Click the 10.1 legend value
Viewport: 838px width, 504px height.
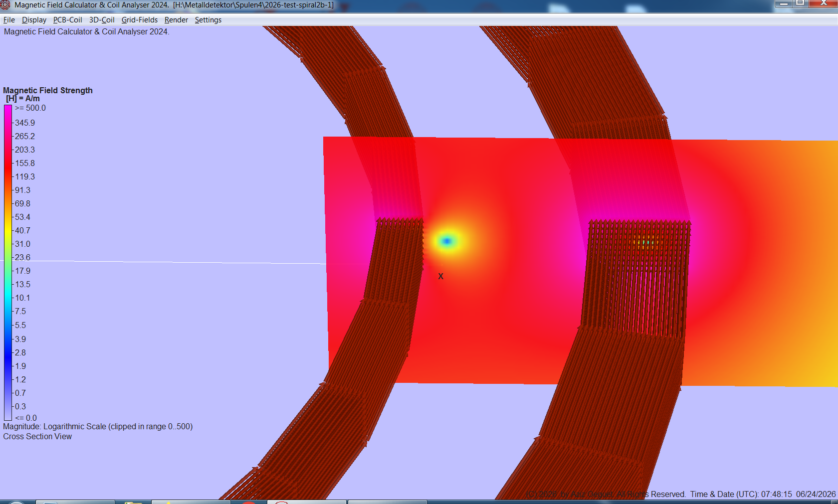pos(22,298)
